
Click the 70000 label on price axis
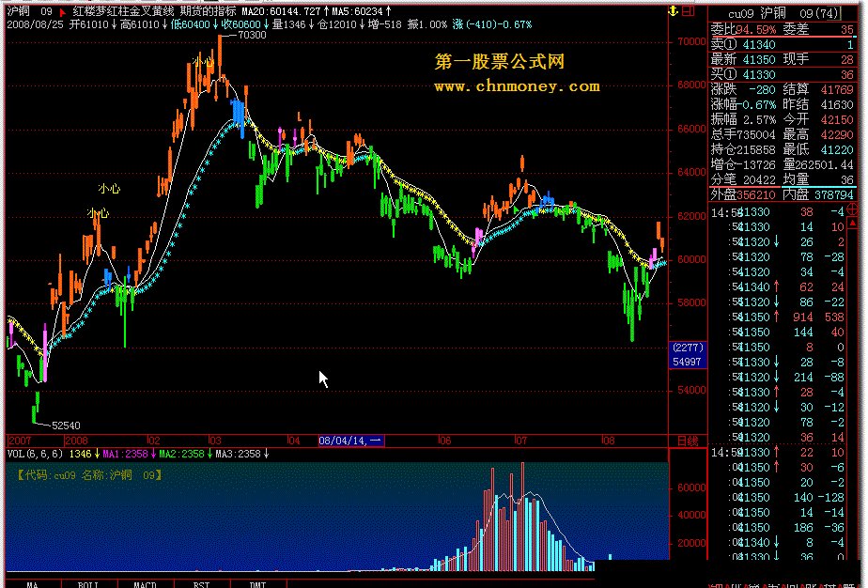691,41
